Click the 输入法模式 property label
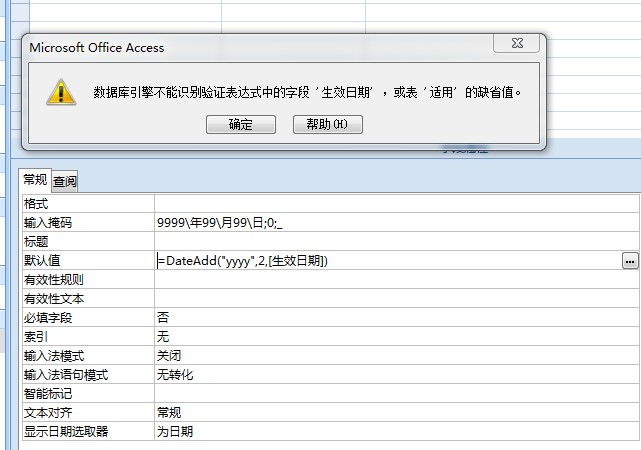Screen dimensions: 641x450 coord(54,356)
